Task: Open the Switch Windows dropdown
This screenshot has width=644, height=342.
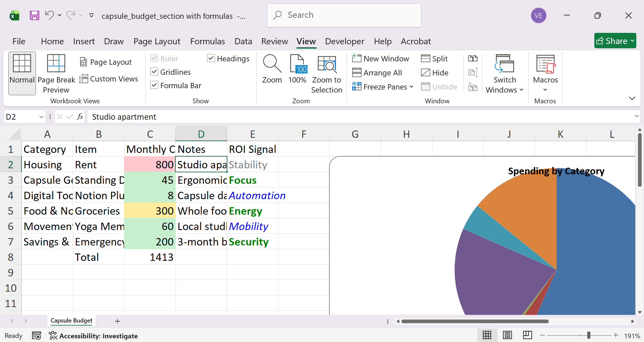Action: click(x=504, y=74)
